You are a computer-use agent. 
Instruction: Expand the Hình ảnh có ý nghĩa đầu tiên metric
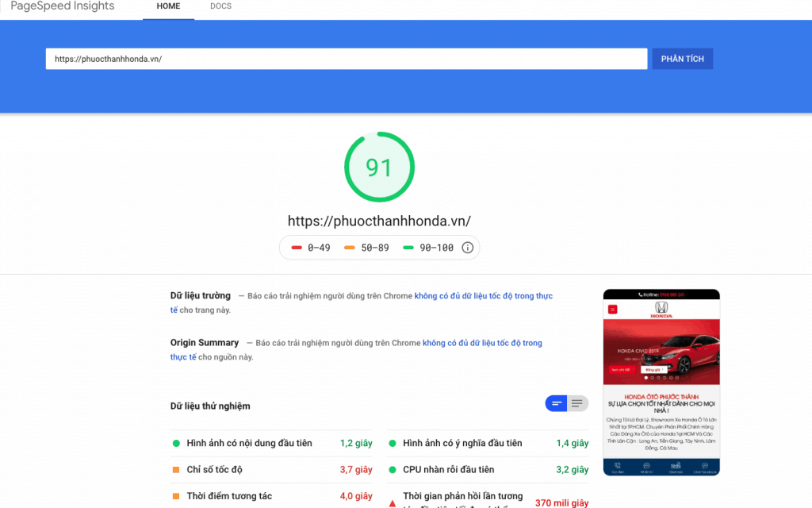tap(462, 444)
